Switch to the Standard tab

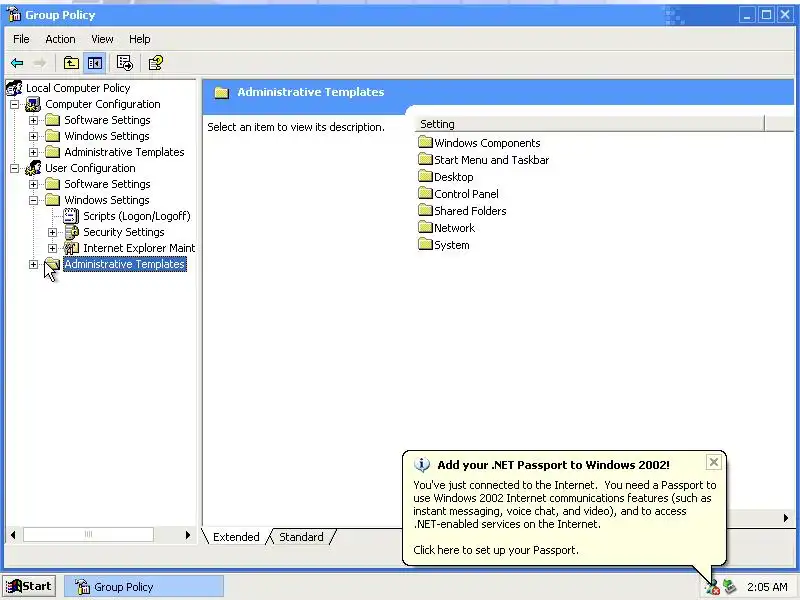pyautogui.click(x=301, y=537)
